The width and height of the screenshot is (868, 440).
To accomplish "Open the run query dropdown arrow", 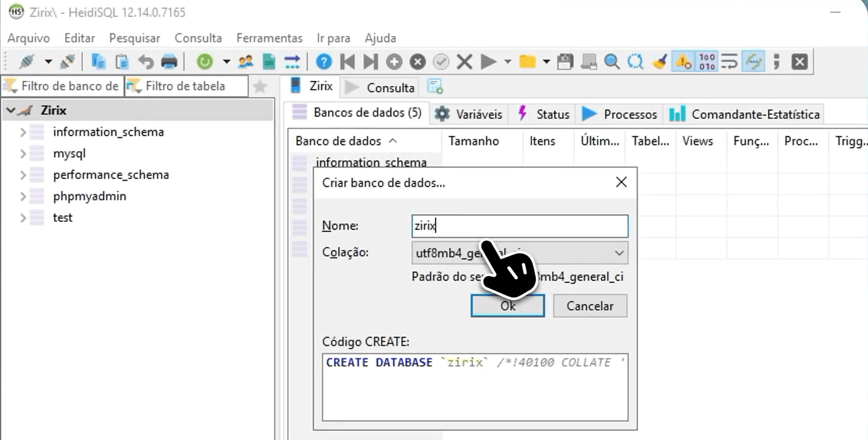I will tap(508, 61).
